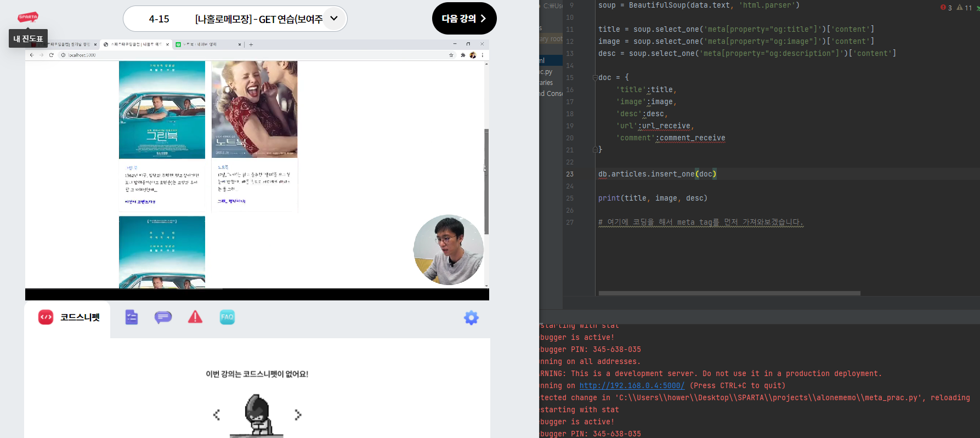Open the FAQ tab icon
This screenshot has height=438, width=980.
click(227, 317)
